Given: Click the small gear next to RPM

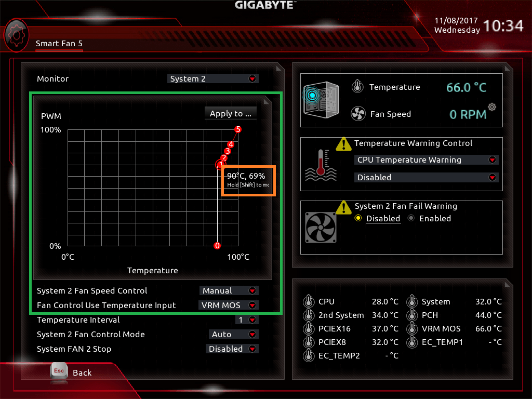Looking at the screenshot, I should pos(492,107).
